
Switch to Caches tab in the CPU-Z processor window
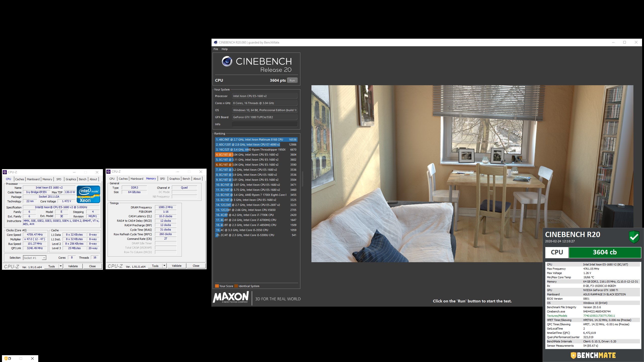[19, 179]
